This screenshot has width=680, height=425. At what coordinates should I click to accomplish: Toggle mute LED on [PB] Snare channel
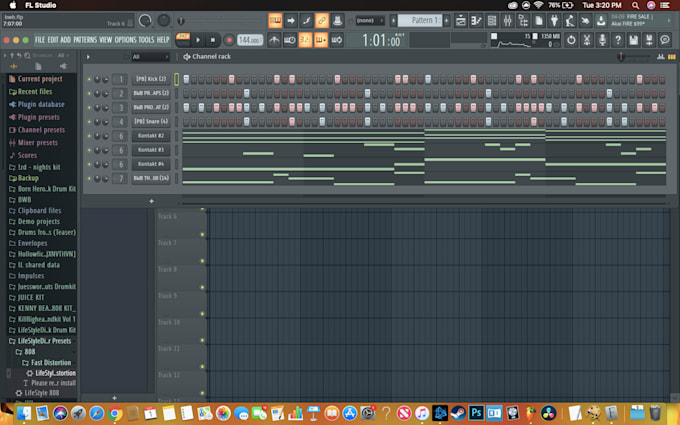[x=88, y=121]
